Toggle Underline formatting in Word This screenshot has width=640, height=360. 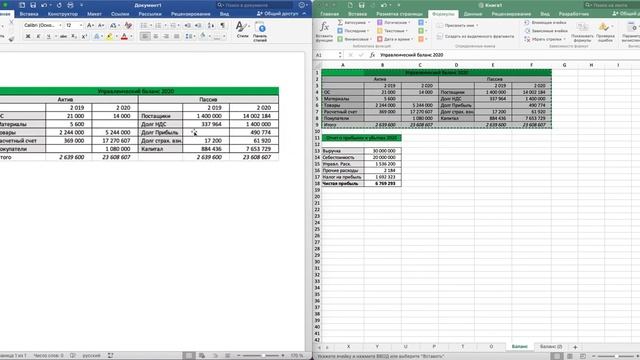(x=49, y=36)
